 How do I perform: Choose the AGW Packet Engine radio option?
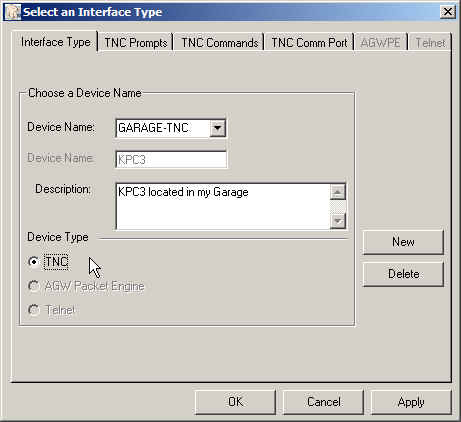(x=33, y=286)
